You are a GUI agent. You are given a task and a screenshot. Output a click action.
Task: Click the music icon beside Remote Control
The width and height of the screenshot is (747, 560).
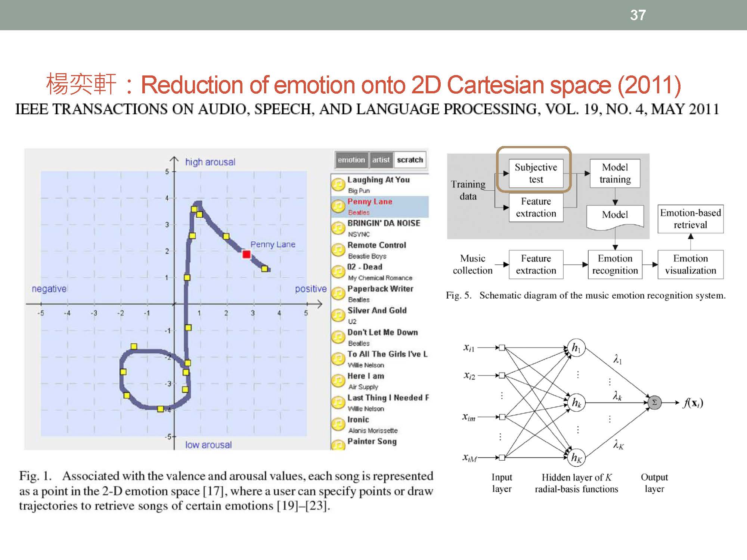point(338,250)
